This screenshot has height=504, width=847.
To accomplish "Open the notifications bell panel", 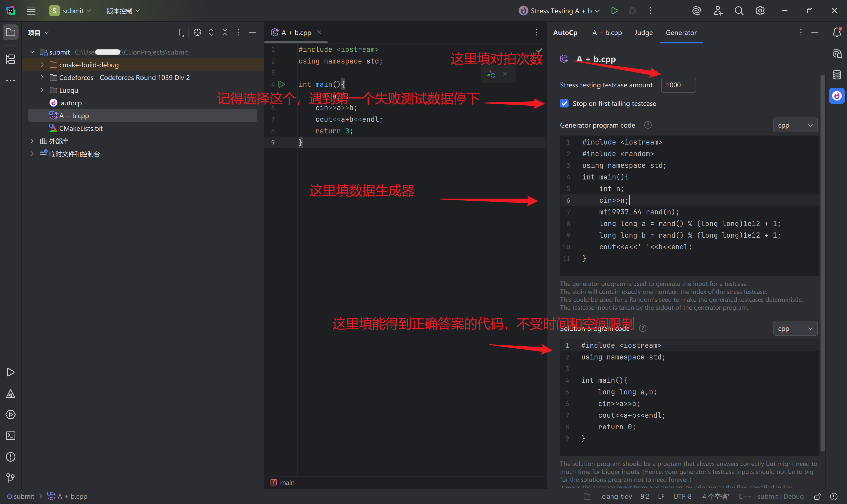I will (x=836, y=33).
